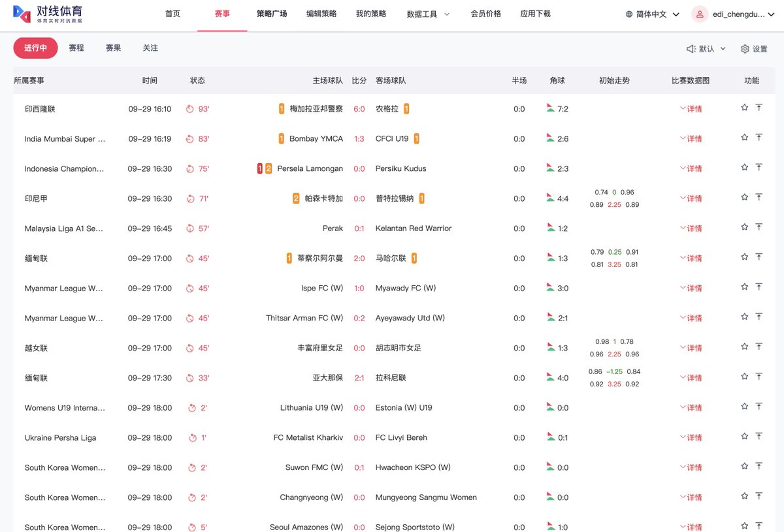Viewport: 784px width, 532px height.
Task: Go to the 首页 nav item
Action: 172,14
